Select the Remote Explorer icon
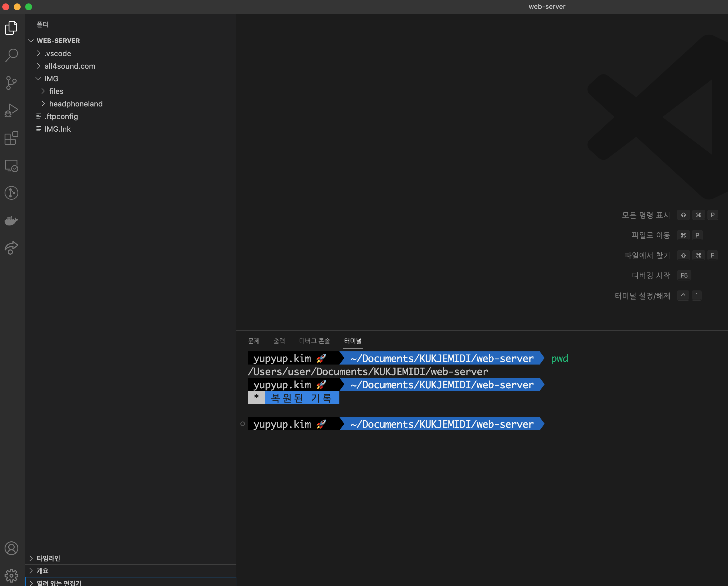Screen dimensions: 728x586 click(x=11, y=166)
